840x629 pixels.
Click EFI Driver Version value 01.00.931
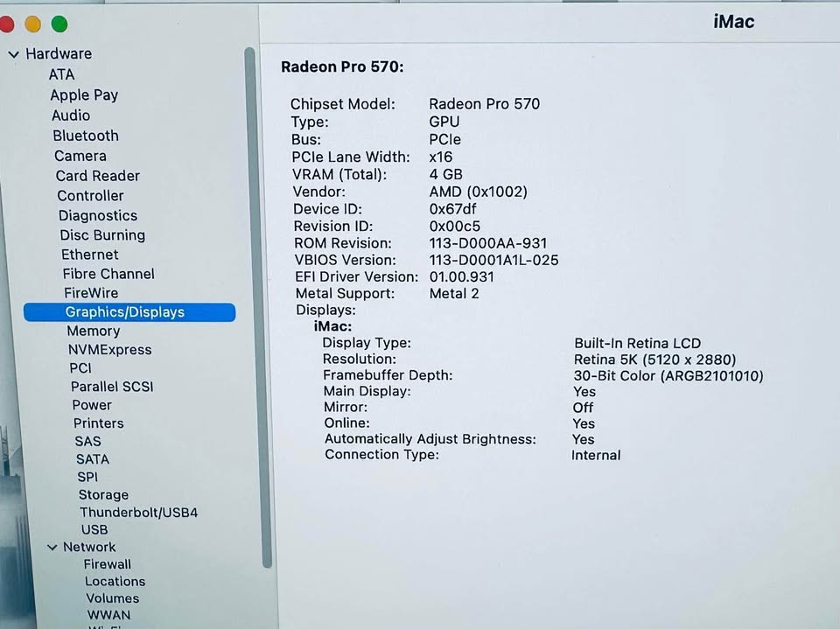pyautogui.click(x=462, y=277)
